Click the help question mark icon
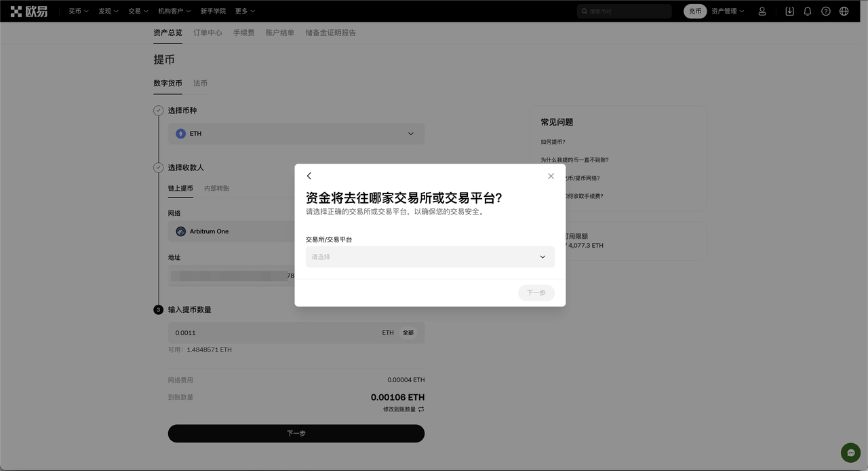Viewport: 868px width, 471px height. (826, 11)
